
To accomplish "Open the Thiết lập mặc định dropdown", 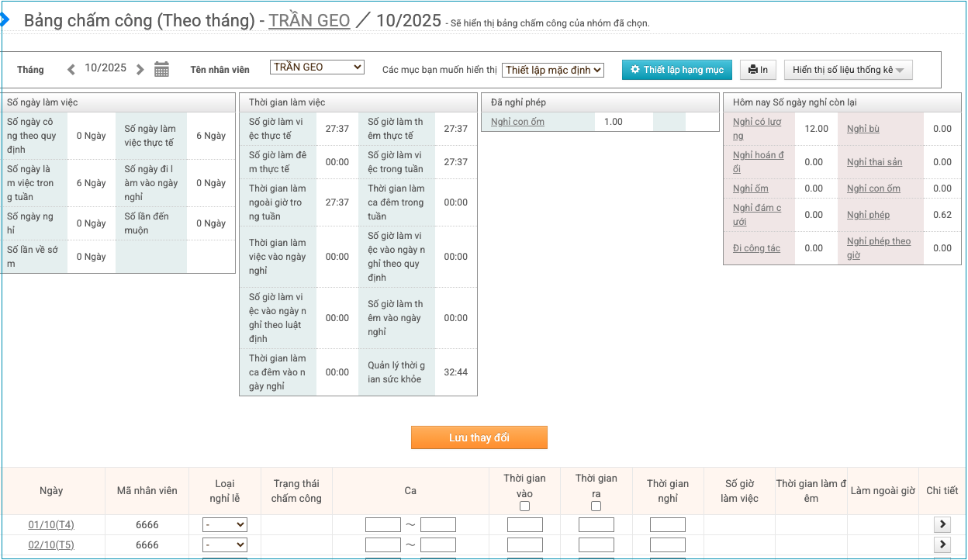I will tap(552, 70).
